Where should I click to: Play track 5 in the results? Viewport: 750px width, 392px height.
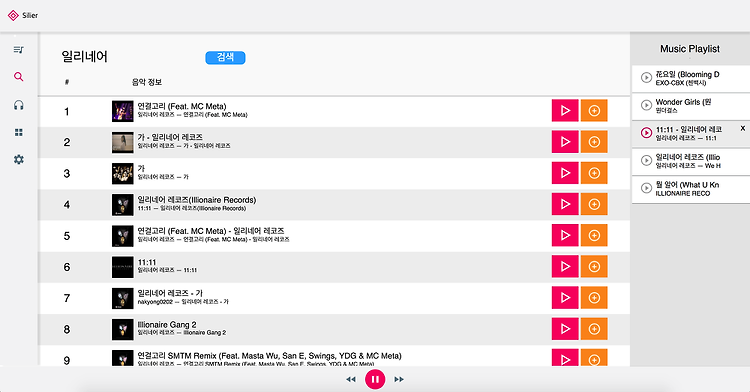pyautogui.click(x=565, y=235)
